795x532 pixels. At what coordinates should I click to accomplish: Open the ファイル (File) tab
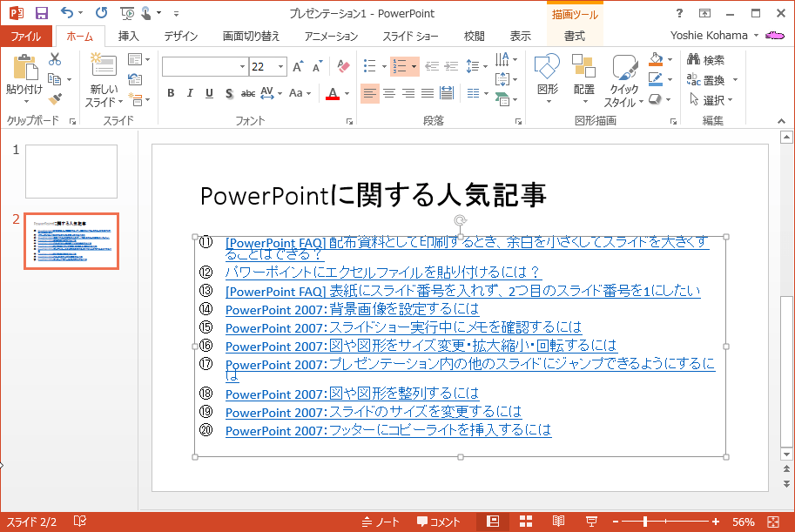pos(26,36)
